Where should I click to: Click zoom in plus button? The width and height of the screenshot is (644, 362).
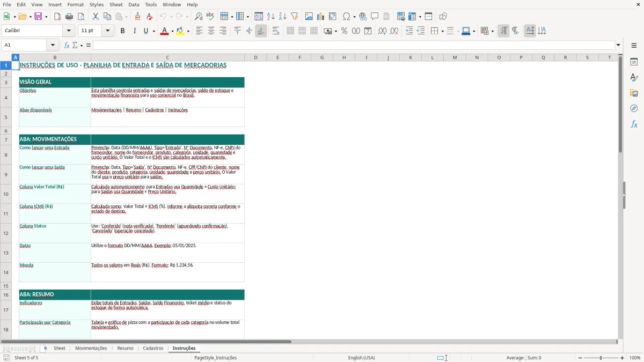(x=623, y=358)
